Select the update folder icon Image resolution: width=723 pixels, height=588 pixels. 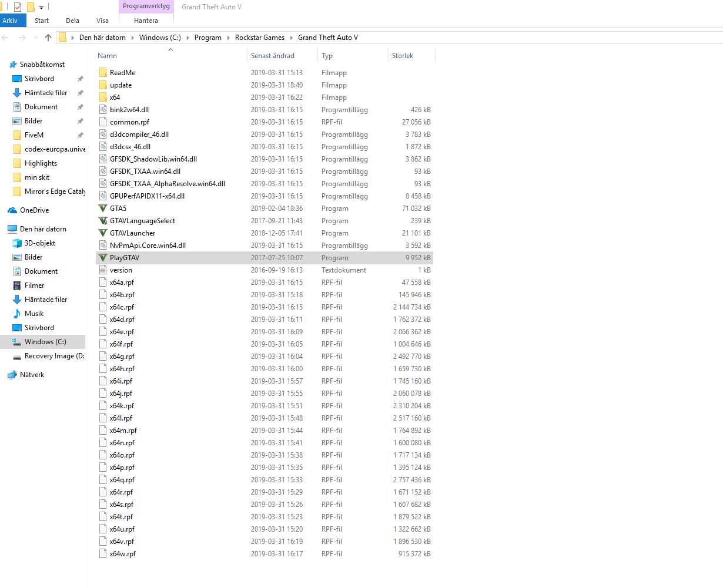point(103,85)
